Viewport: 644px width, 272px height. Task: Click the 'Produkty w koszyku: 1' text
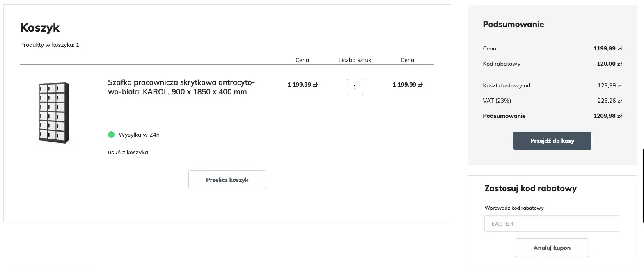coord(50,45)
